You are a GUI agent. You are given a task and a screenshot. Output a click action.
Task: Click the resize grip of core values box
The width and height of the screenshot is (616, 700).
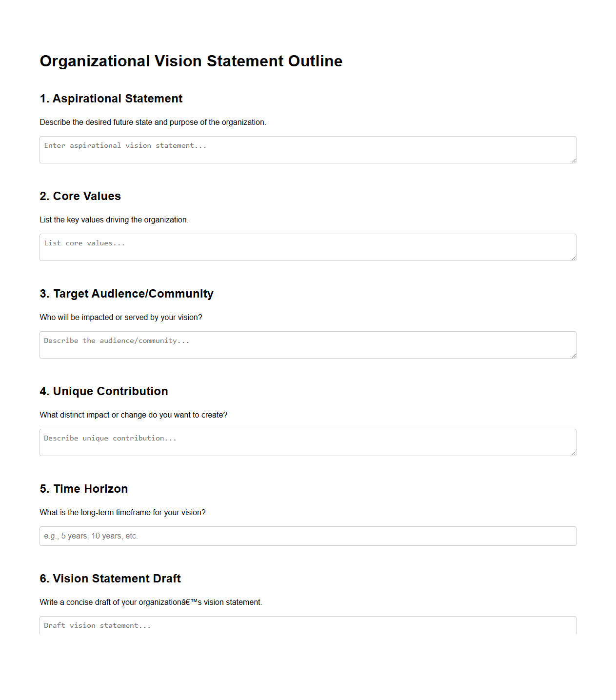pyautogui.click(x=573, y=259)
